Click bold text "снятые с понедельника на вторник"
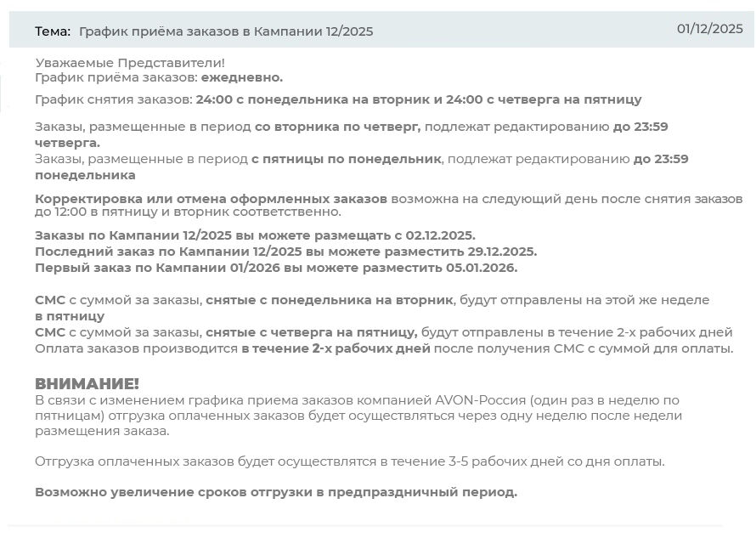Screen dimensions: 756x549 [x=329, y=300]
